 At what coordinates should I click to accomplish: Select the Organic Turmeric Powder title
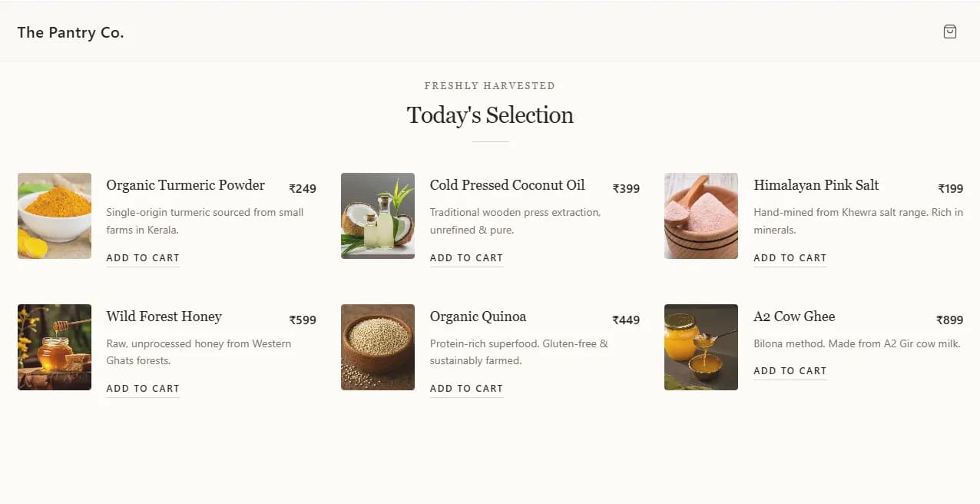click(x=186, y=185)
